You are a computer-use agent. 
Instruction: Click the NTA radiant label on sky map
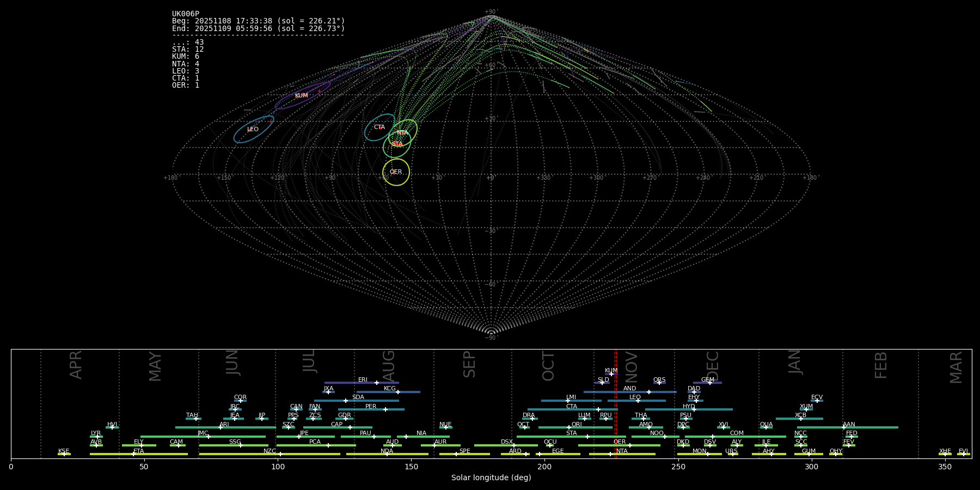tap(402, 133)
